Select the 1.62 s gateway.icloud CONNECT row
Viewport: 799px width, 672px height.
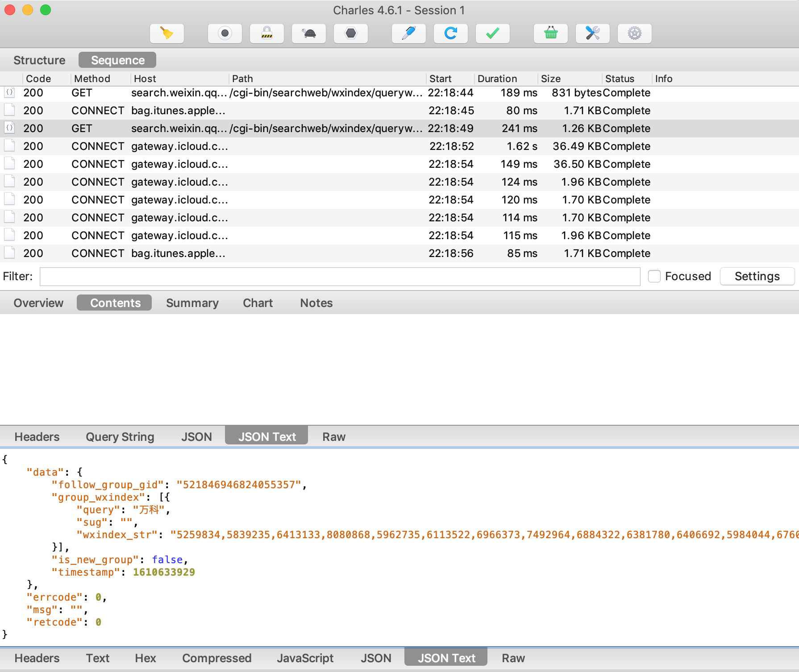312,146
